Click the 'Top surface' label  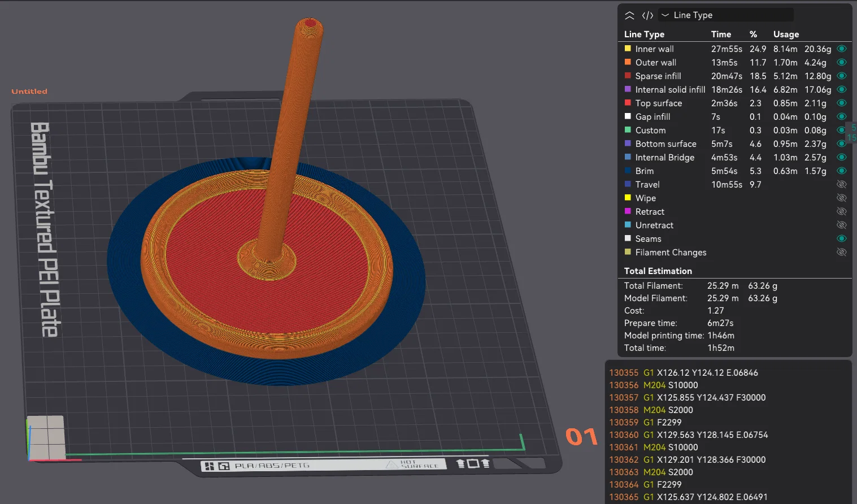(659, 103)
